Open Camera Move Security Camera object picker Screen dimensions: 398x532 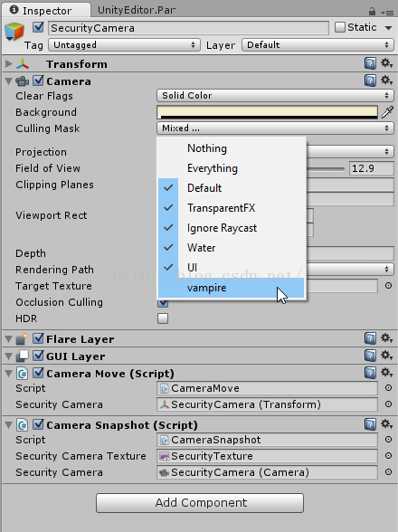tap(388, 404)
